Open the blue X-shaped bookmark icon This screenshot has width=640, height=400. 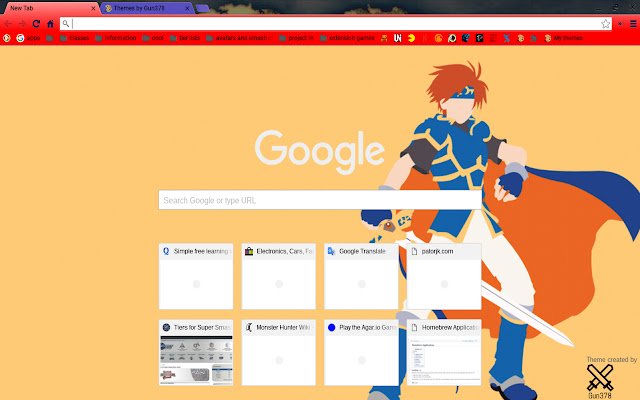point(507,38)
